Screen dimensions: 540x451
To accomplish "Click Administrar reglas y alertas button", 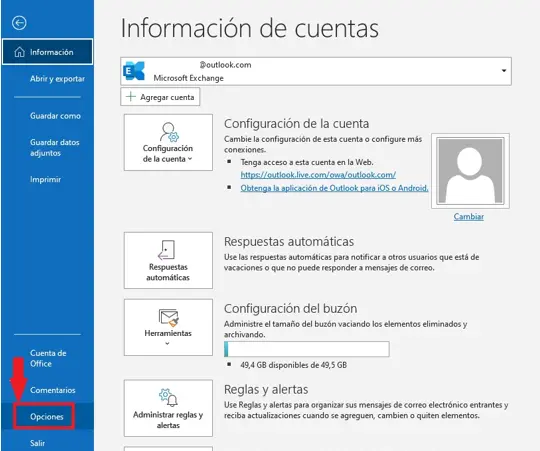I will tap(168, 408).
